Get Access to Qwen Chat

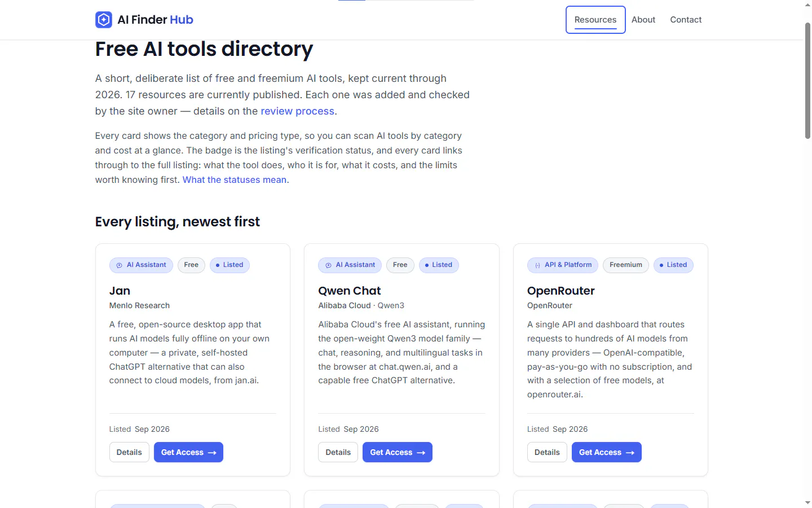tap(398, 452)
